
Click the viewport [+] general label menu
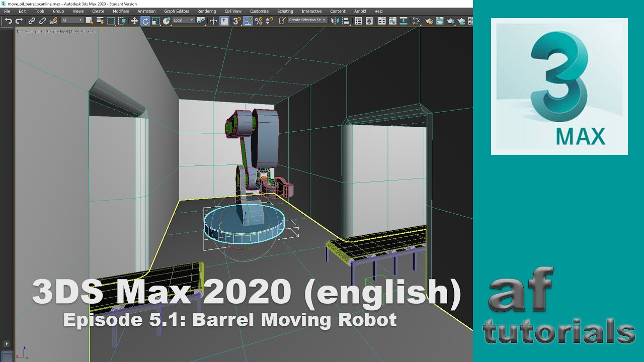pyautogui.click(x=20, y=32)
